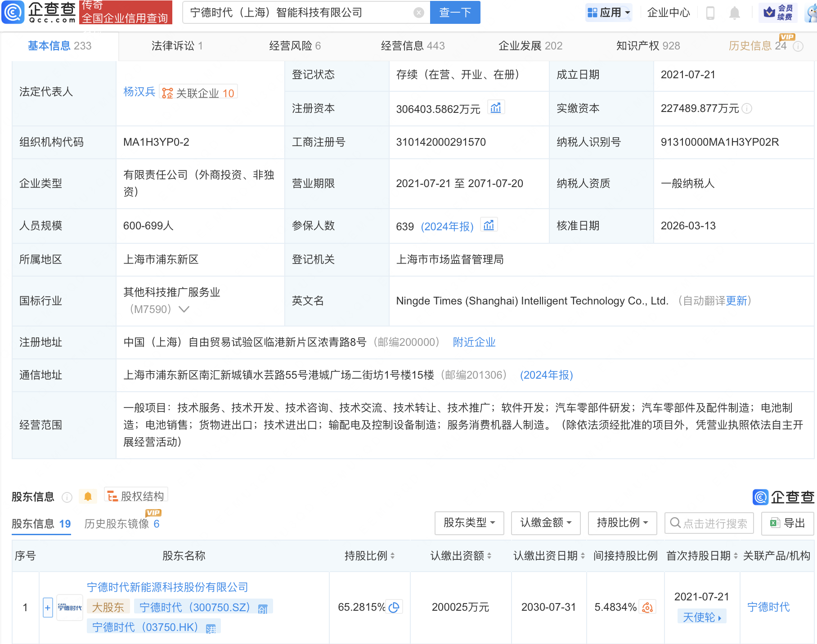Open the shareholding ratio pie icon

(x=394, y=608)
